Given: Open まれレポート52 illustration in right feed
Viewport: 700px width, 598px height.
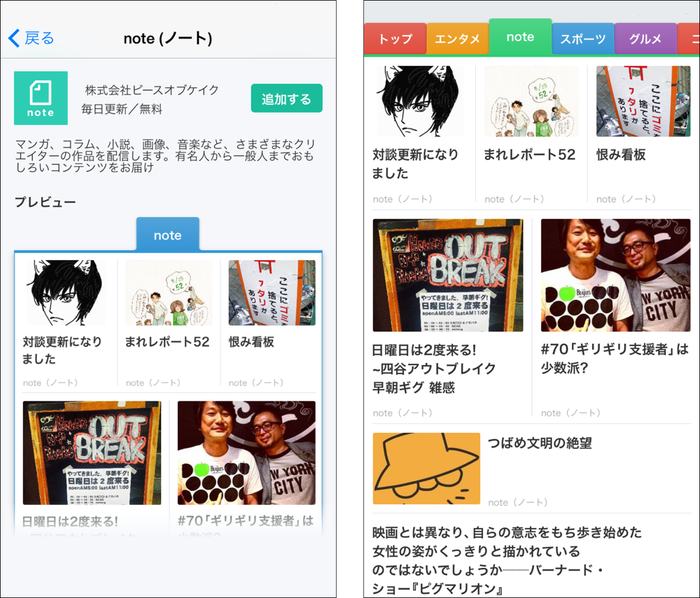Looking at the screenshot, I should (531, 101).
